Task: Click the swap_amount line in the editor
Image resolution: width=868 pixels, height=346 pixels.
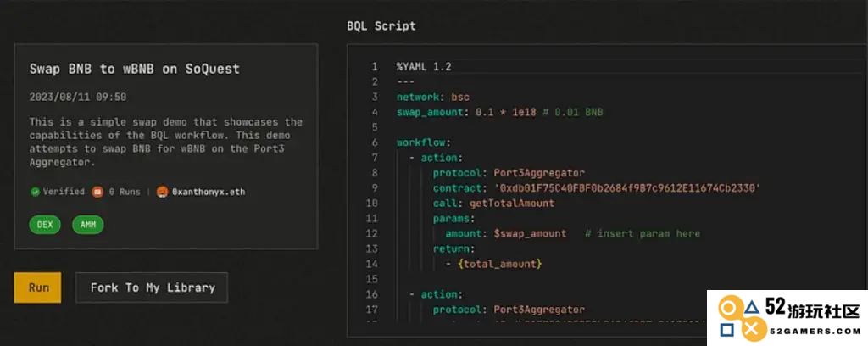Action: (x=499, y=113)
